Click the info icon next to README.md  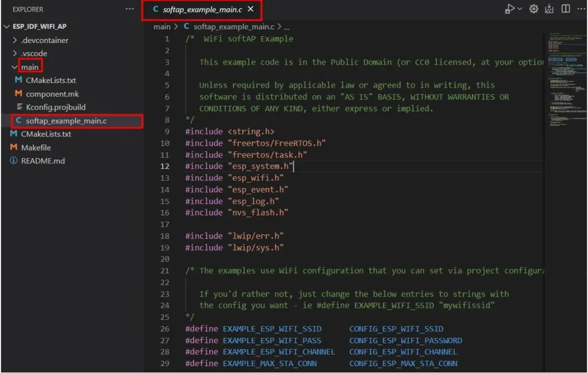click(14, 160)
